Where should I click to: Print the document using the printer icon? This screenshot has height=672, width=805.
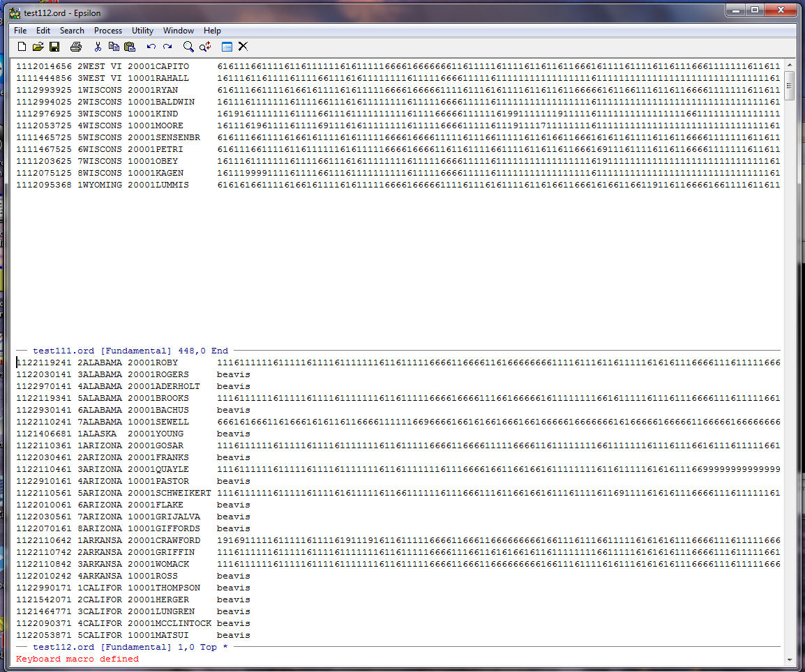[x=75, y=47]
